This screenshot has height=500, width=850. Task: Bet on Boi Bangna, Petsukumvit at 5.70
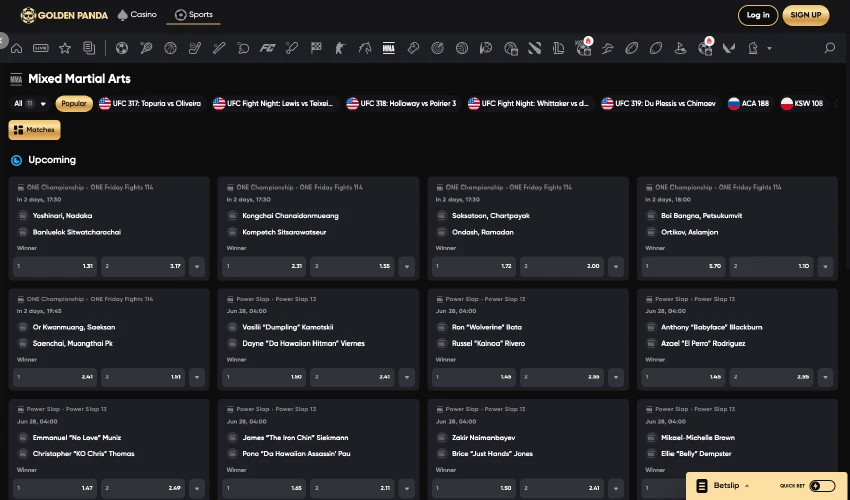(684, 266)
